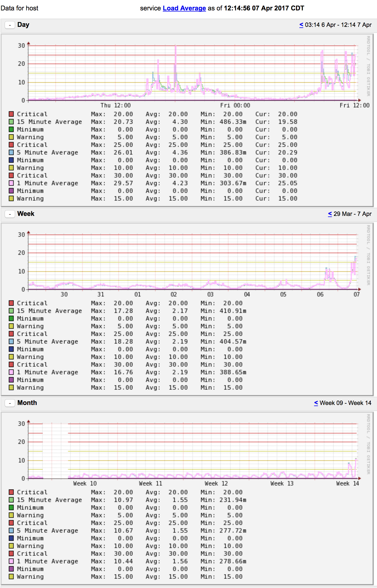Click Month graph Max value 10.44

pyautogui.click(x=123, y=561)
